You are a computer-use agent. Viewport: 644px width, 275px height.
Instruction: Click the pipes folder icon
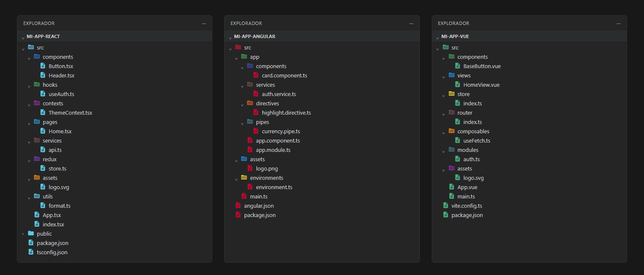[250, 122]
